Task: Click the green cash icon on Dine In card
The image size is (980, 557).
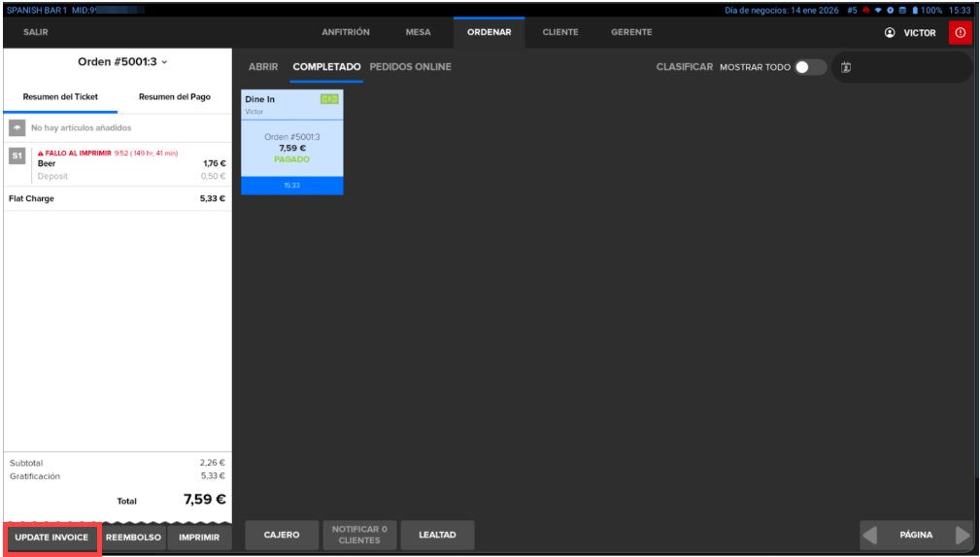Action: (329, 99)
